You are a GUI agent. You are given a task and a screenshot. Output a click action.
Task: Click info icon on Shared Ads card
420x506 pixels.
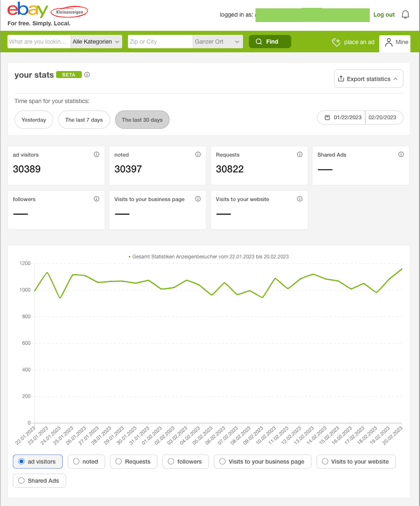(x=401, y=155)
